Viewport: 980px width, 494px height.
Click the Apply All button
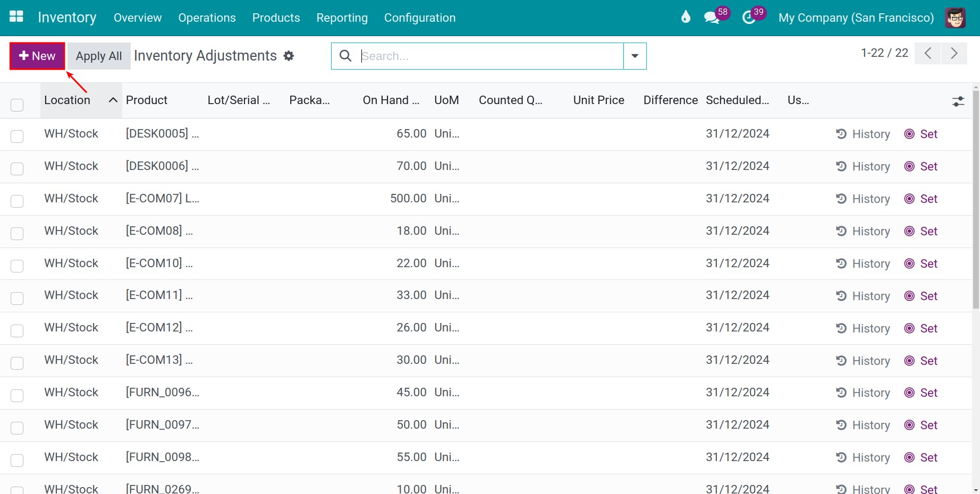[99, 56]
